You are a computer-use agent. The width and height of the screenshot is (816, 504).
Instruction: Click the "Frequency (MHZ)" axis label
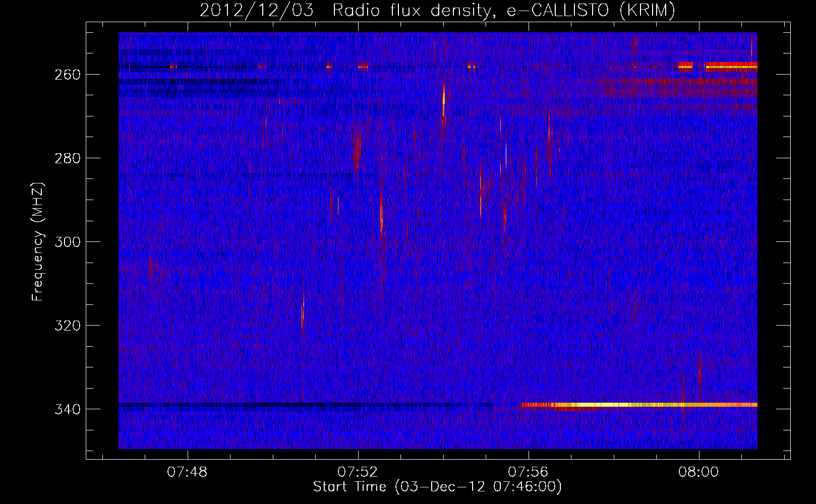(x=38, y=241)
